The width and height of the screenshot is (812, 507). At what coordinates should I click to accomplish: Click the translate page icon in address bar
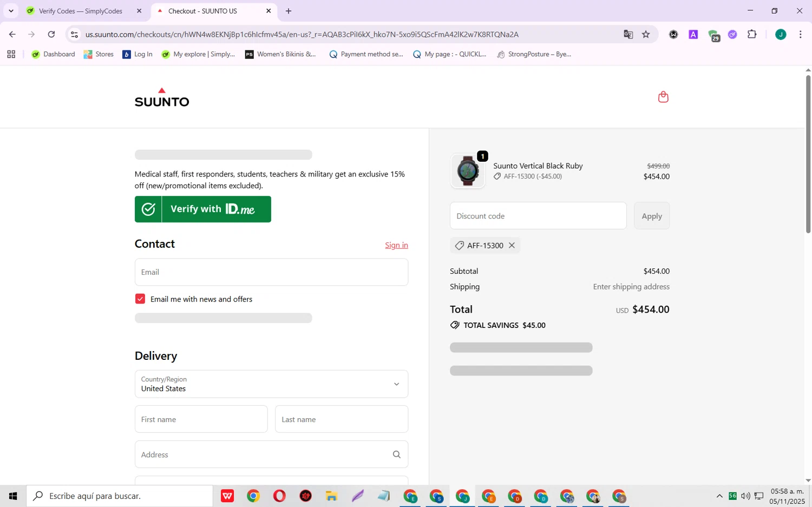[x=628, y=34]
